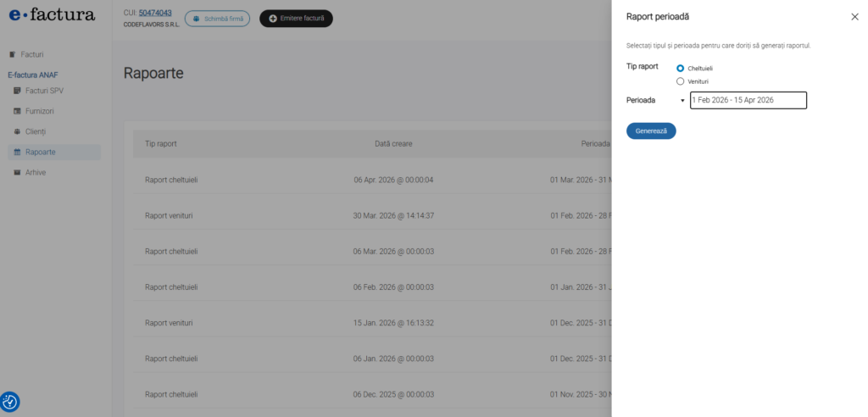Click the e-factura logo
The height and width of the screenshot is (417, 868).
[52, 15]
